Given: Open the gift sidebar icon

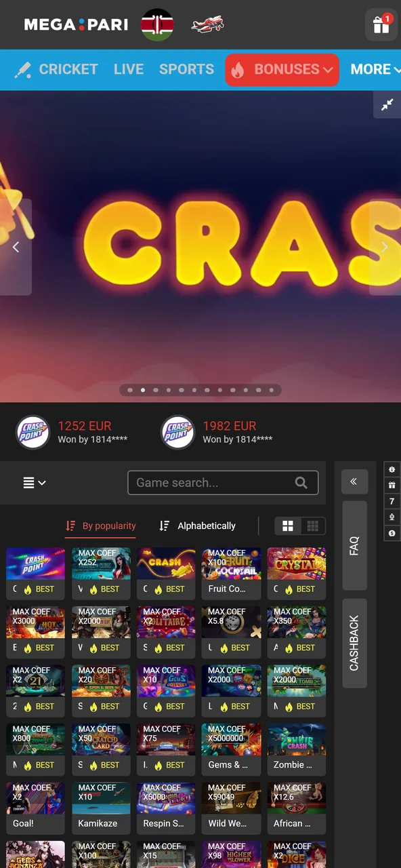Looking at the screenshot, I should tap(392, 486).
